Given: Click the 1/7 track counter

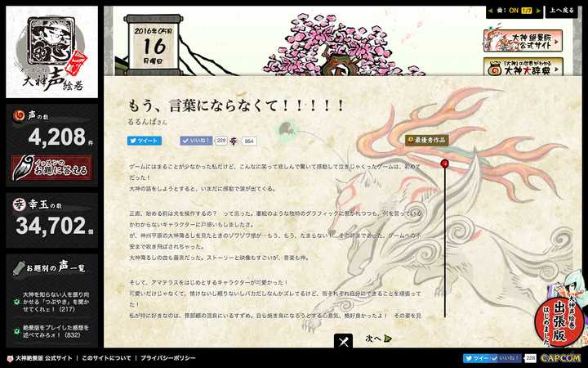Looking at the screenshot, I should pos(527,11).
